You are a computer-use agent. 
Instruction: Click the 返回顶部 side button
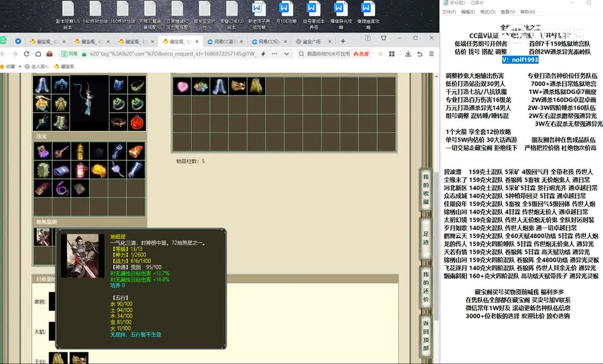click(426, 336)
